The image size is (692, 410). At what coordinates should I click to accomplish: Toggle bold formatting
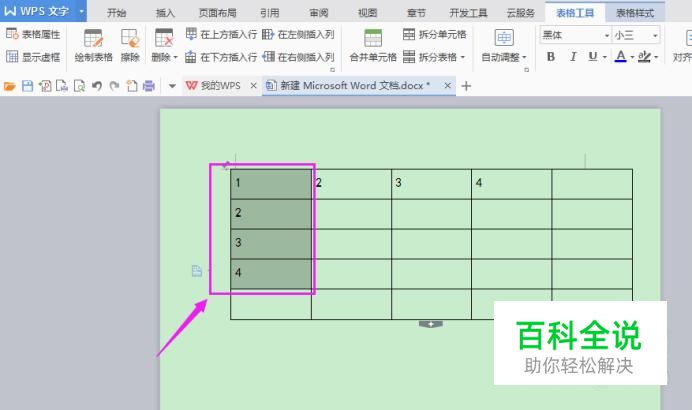[x=551, y=56]
